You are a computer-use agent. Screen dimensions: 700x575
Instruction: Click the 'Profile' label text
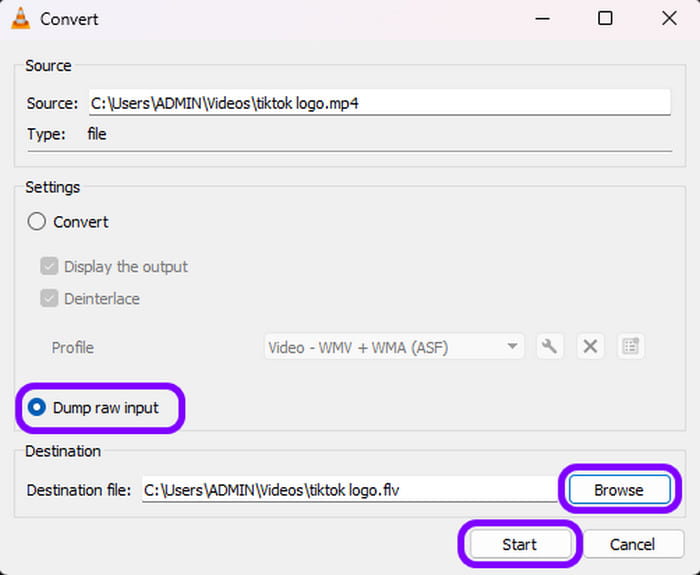tap(73, 347)
